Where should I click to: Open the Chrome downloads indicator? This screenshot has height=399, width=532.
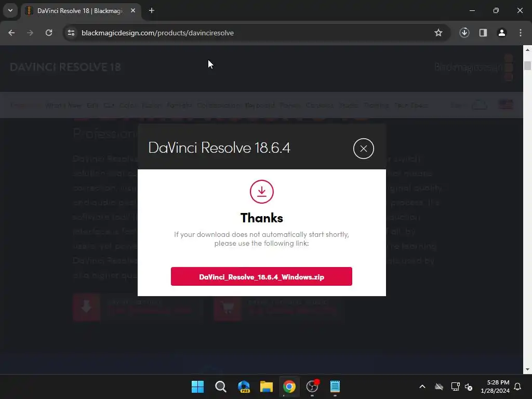pyautogui.click(x=464, y=33)
